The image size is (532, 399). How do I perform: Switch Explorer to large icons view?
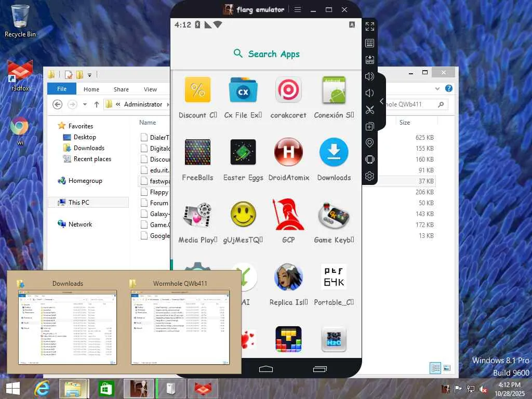pyautogui.click(x=447, y=368)
